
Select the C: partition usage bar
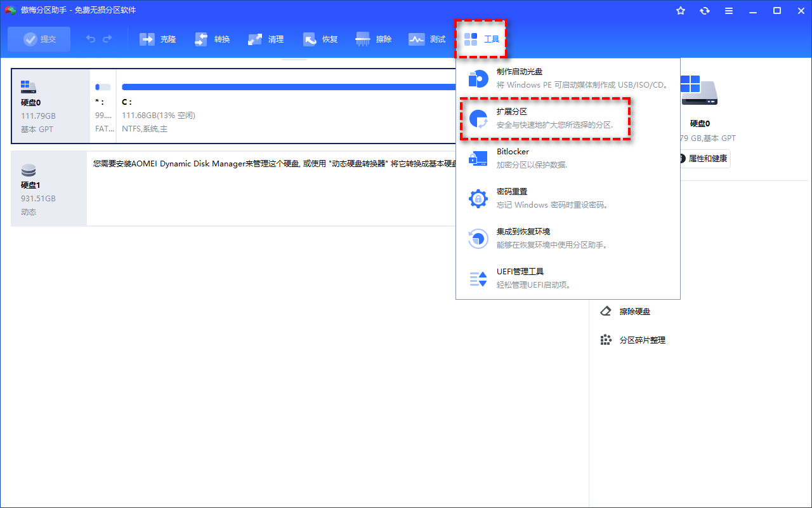coord(285,87)
